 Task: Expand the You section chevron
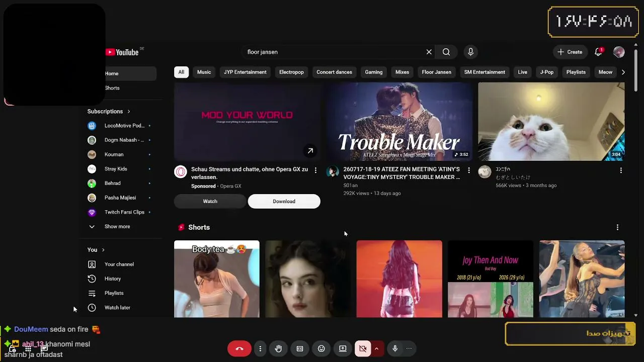pos(103,250)
